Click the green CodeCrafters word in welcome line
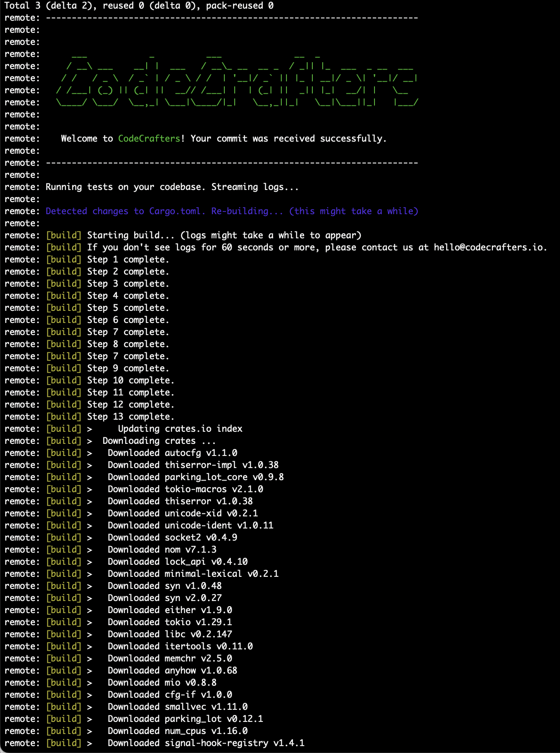This screenshot has width=560, height=753. pos(149,139)
